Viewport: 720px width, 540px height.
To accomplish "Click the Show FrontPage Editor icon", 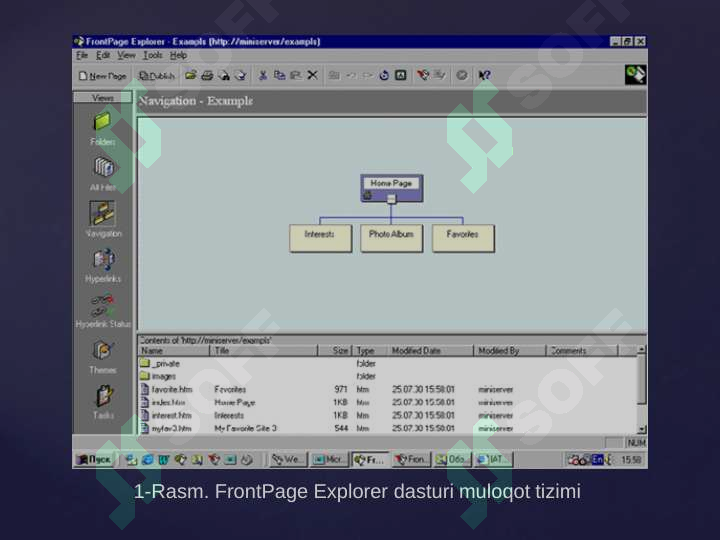I will (423, 75).
